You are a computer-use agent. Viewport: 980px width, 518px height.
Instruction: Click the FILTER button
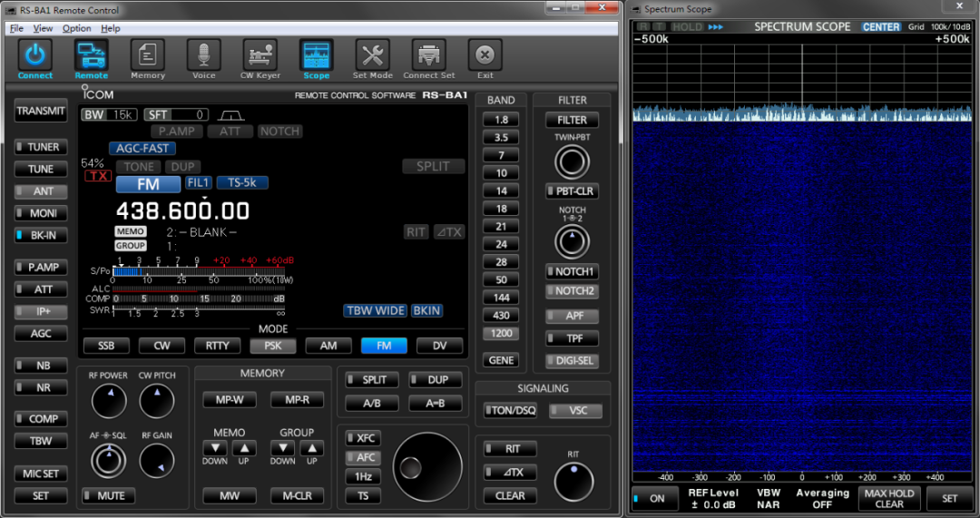tap(572, 120)
